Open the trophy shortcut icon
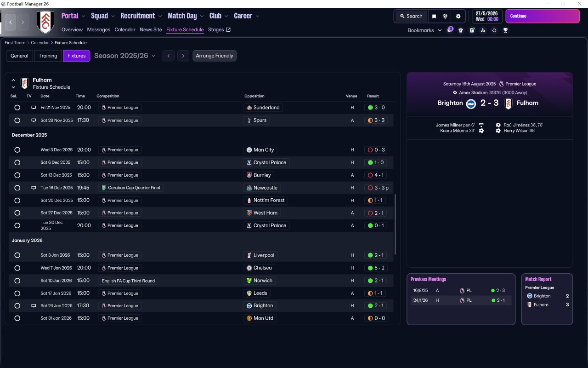The width and height of the screenshot is (588, 368). point(505,30)
